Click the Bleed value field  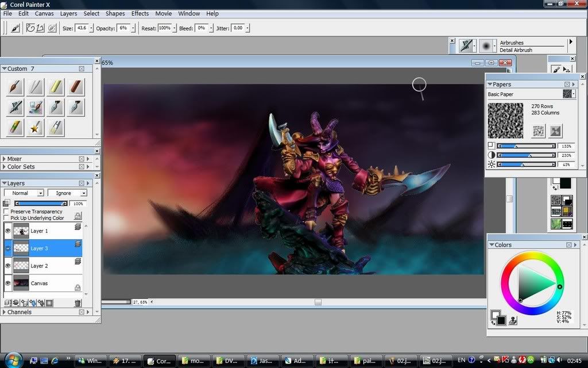click(202, 28)
